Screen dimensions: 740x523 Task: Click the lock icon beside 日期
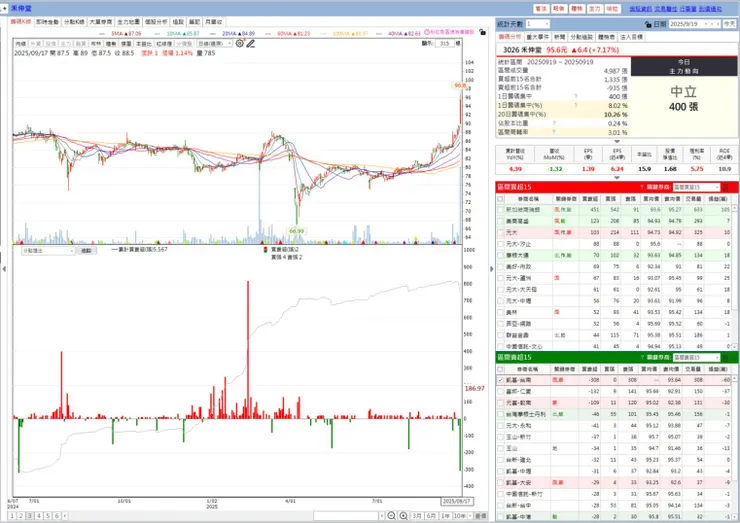click(x=648, y=24)
